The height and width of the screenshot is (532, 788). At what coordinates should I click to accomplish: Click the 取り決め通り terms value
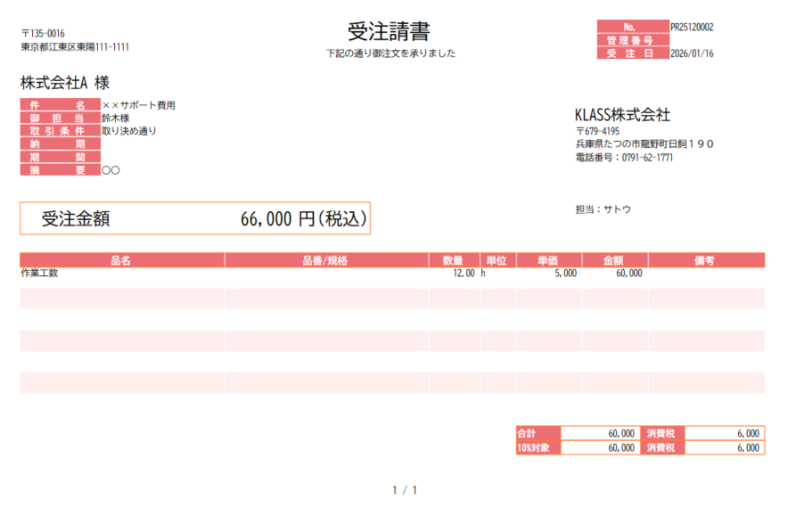click(128, 131)
